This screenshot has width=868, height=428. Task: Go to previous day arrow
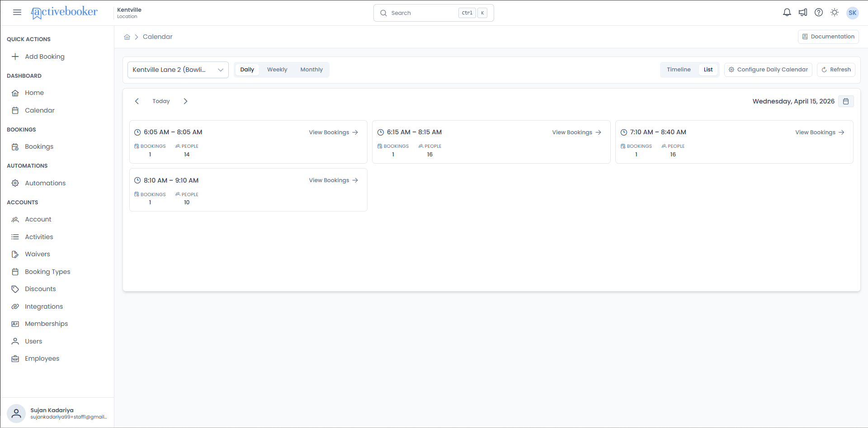click(x=137, y=101)
